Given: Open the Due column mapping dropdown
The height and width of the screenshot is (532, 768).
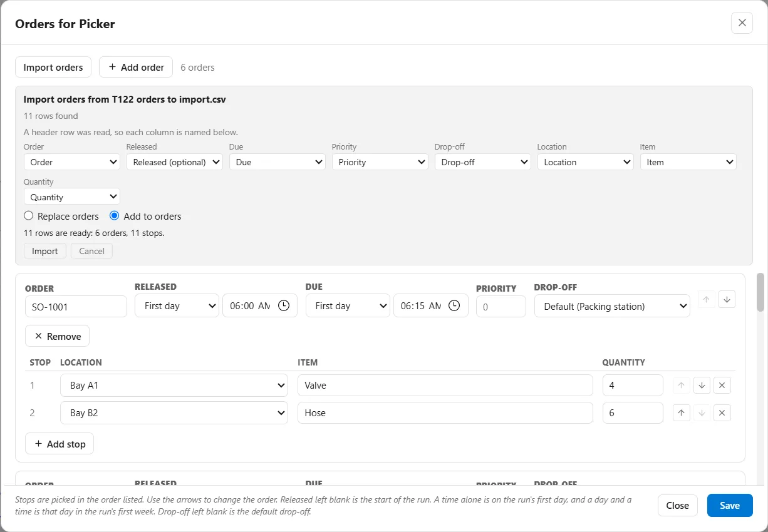Looking at the screenshot, I should (278, 162).
